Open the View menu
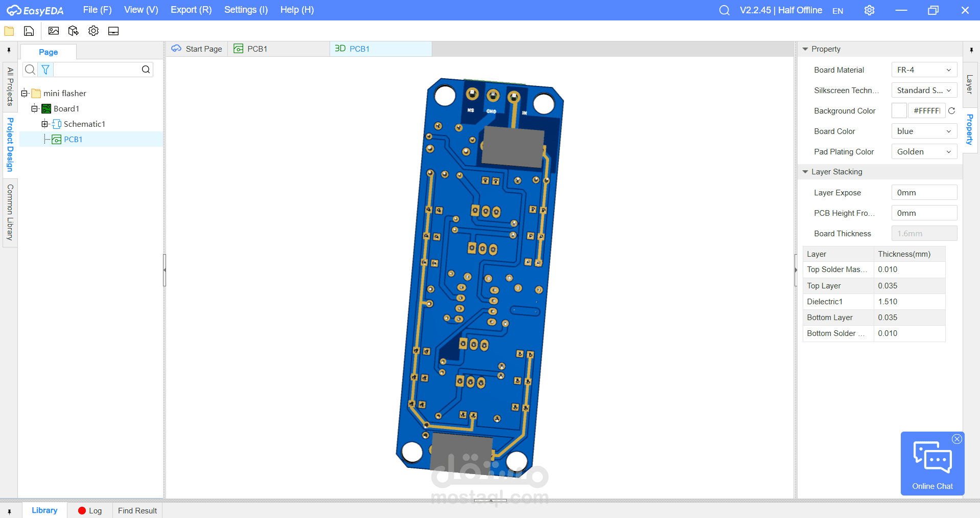This screenshot has height=518, width=980. click(141, 10)
